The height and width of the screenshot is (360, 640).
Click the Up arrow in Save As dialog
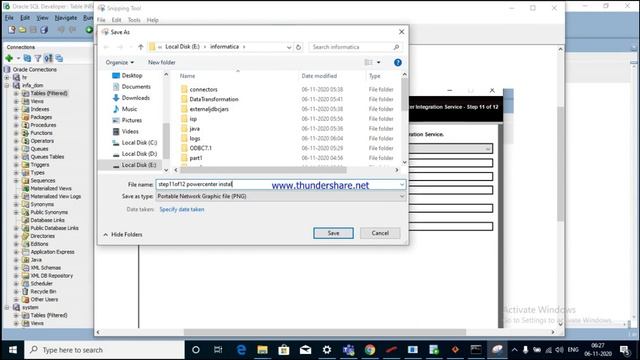(140, 47)
